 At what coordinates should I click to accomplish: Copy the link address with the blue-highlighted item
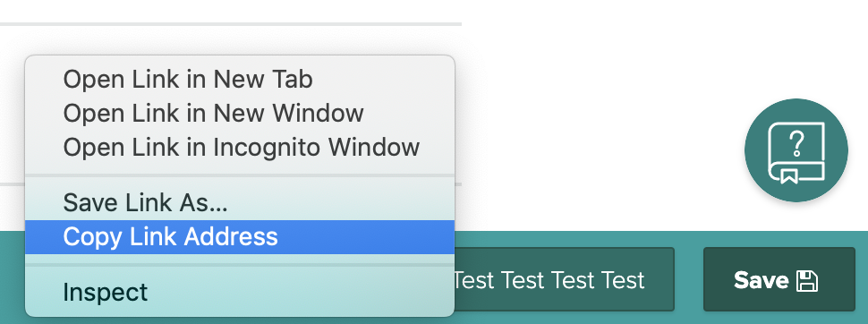pos(240,236)
